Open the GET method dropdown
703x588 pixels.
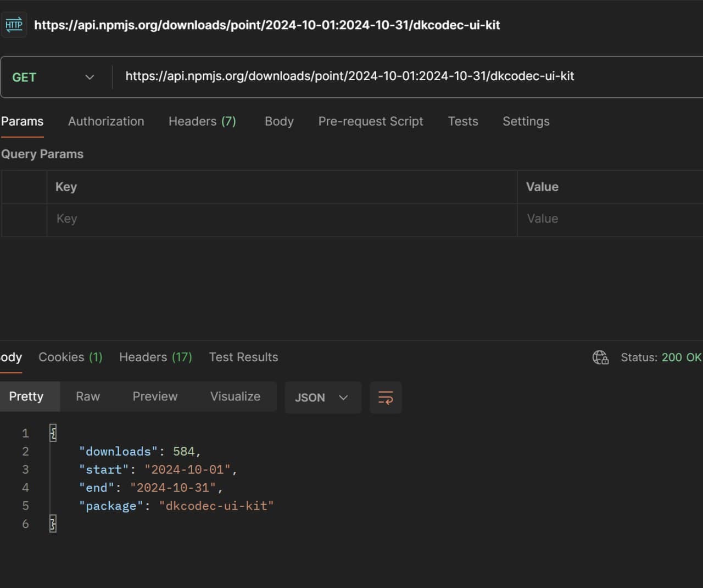tap(90, 77)
